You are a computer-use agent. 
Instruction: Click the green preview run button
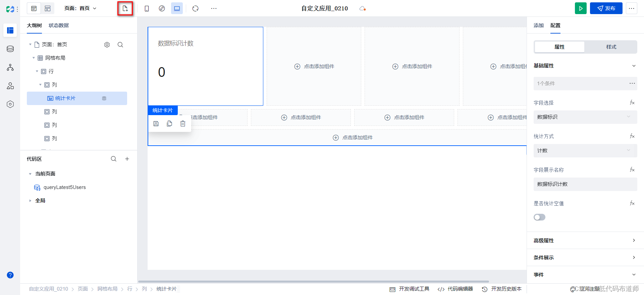581,8
